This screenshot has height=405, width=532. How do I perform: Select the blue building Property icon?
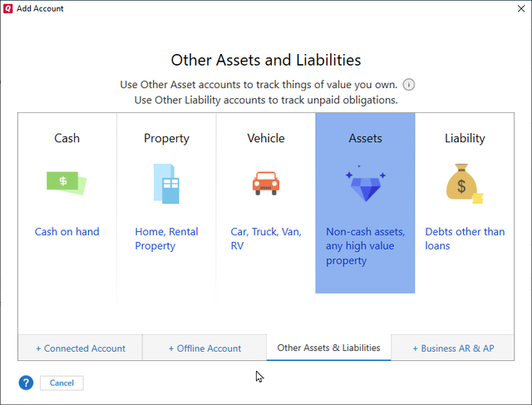(166, 183)
